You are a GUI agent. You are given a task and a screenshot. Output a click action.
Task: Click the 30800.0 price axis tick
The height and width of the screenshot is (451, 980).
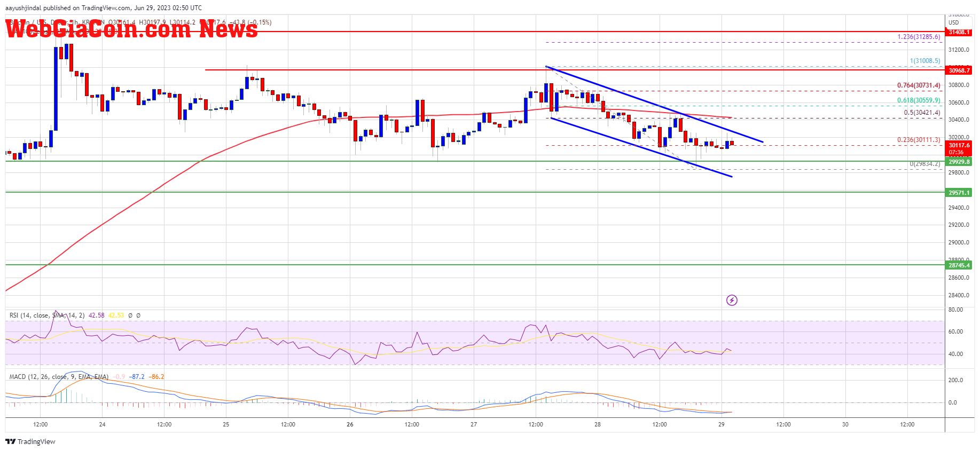coord(959,85)
